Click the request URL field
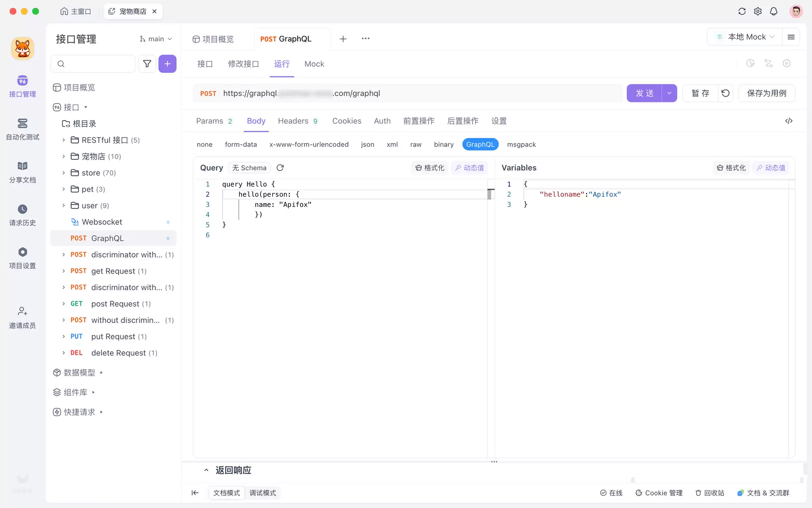Image resolution: width=812 pixels, height=508 pixels. click(408, 93)
